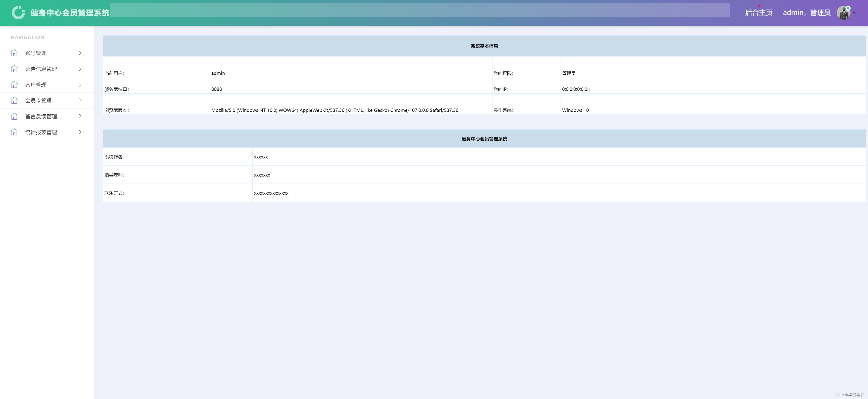Expand 账号管理 chevron arrow
868x399 pixels.
pos(80,53)
